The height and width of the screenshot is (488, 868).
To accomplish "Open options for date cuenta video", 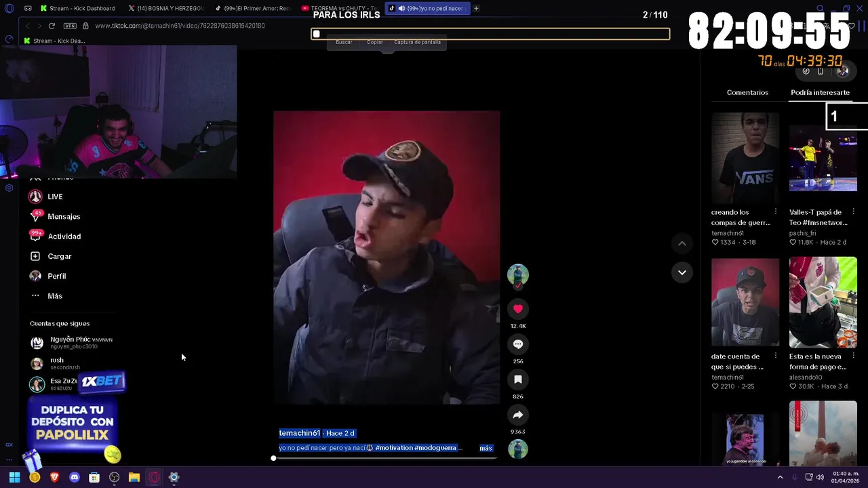I will point(776,357).
